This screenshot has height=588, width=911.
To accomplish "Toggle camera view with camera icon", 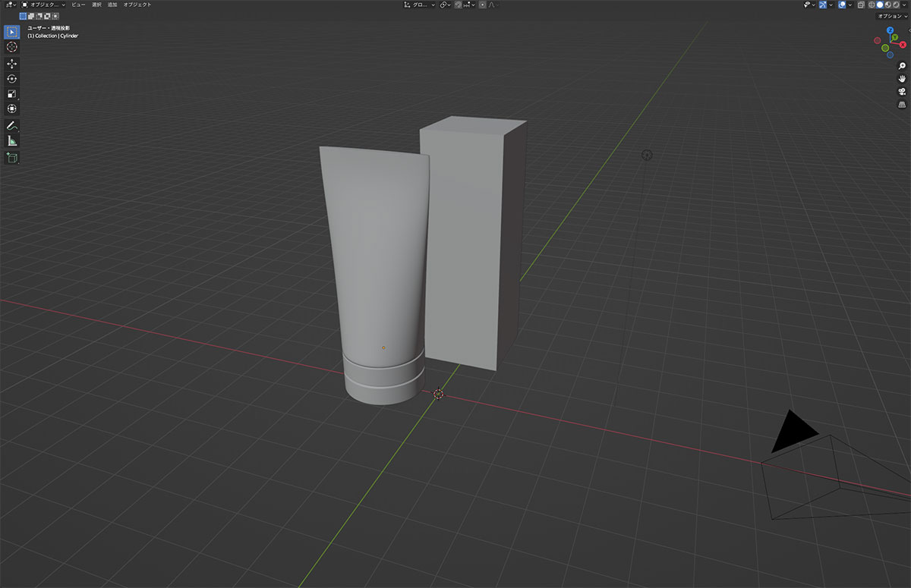I will 903,91.
